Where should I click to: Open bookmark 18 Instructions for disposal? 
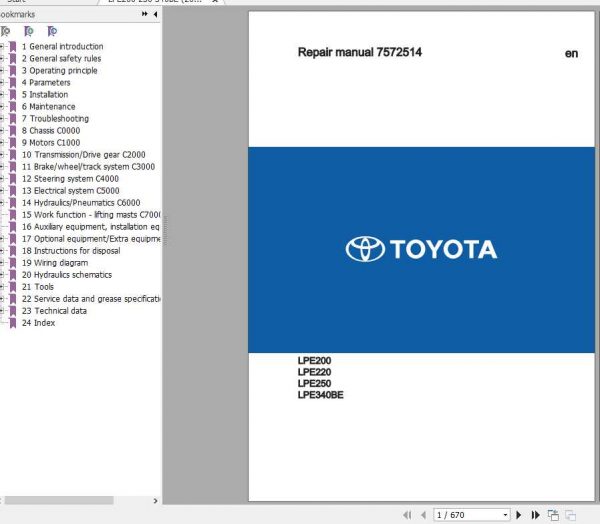point(71,251)
